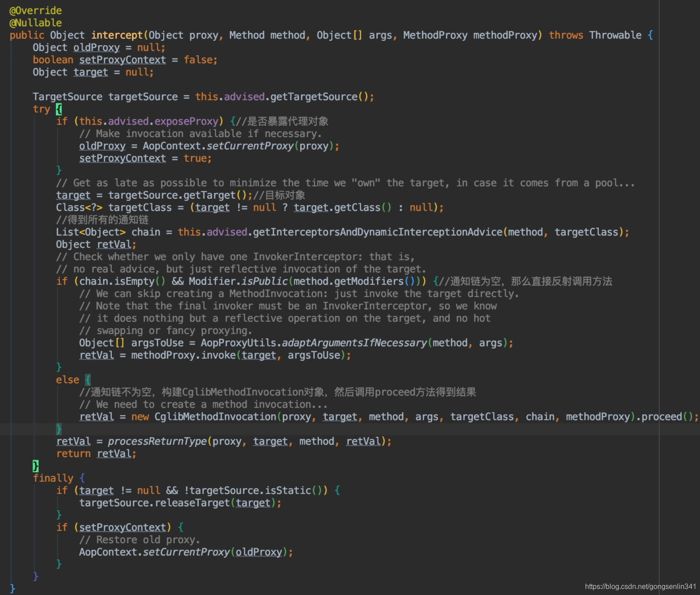The width and height of the screenshot is (700, 595).
Task: Click the Class<?> type declaration
Action: pyautogui.click(x=79, y=207)
